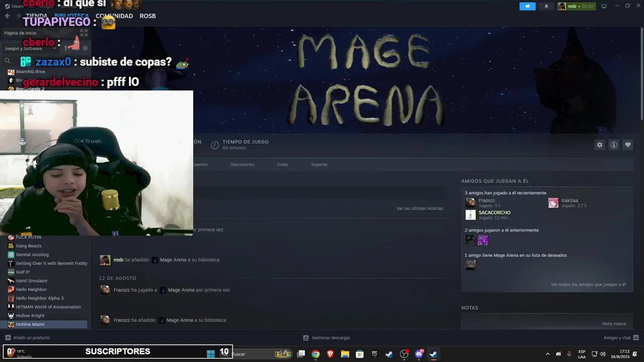Add Mage Arena to favorites heart icon
The height and width of the screenshot is (362, 644).
point(628,145)
